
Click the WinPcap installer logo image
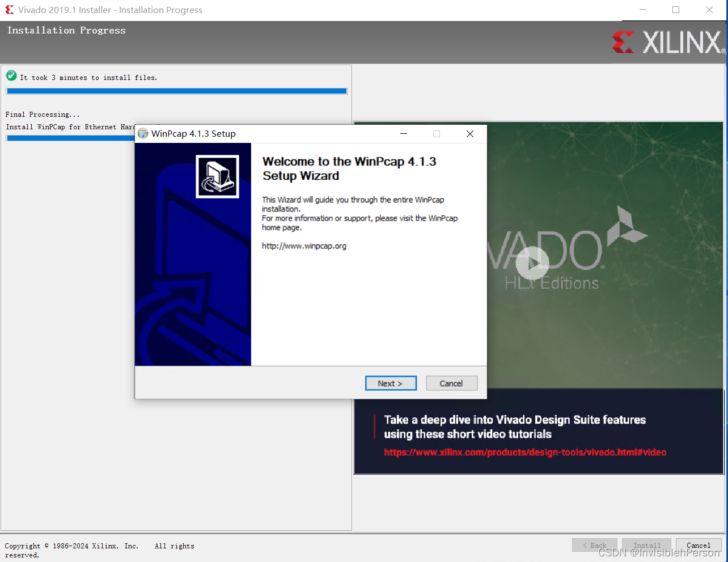click(217, 176)
